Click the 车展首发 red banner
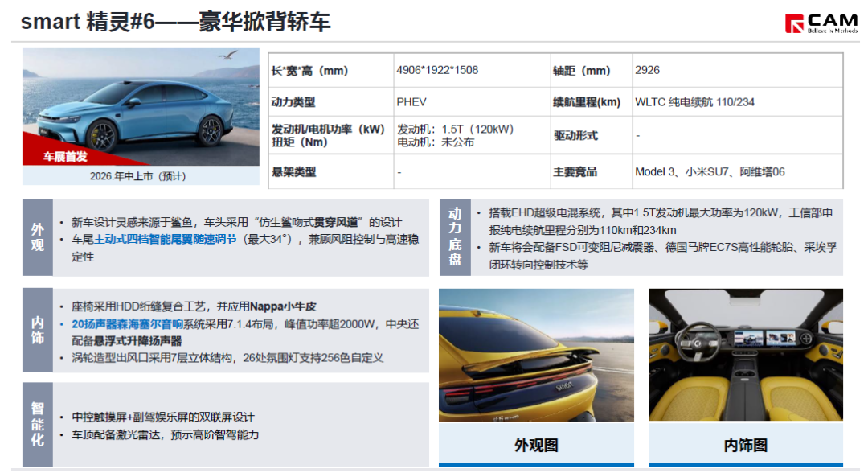 [x=65, y=157]
